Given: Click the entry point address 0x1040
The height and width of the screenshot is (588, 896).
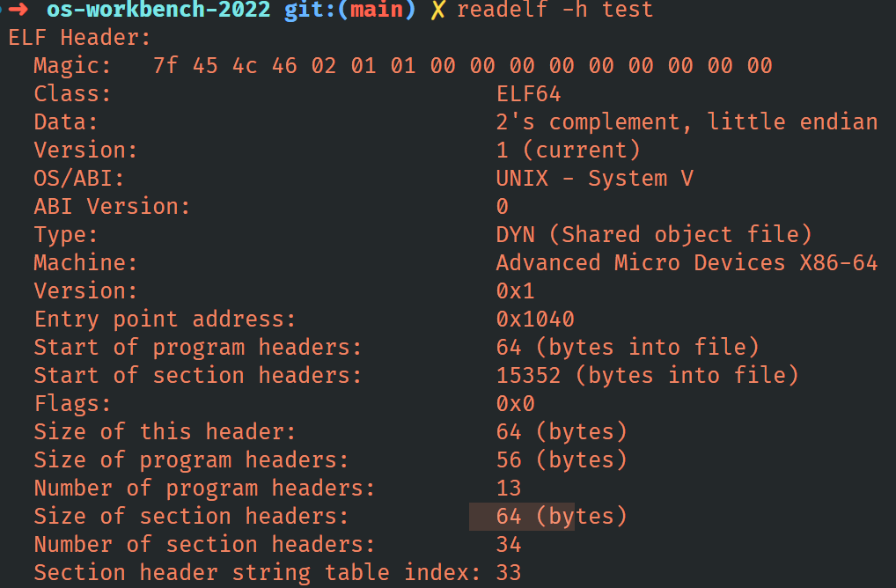Looking at the screenshot, I should click(x=535, y=320).
